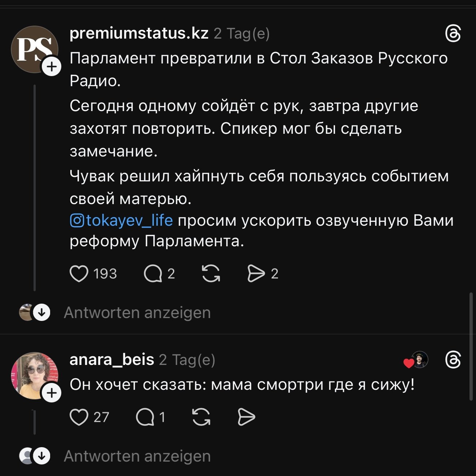Like anara_beis's comment
This screenshot has height=476, width=476.
click(79, 417)
